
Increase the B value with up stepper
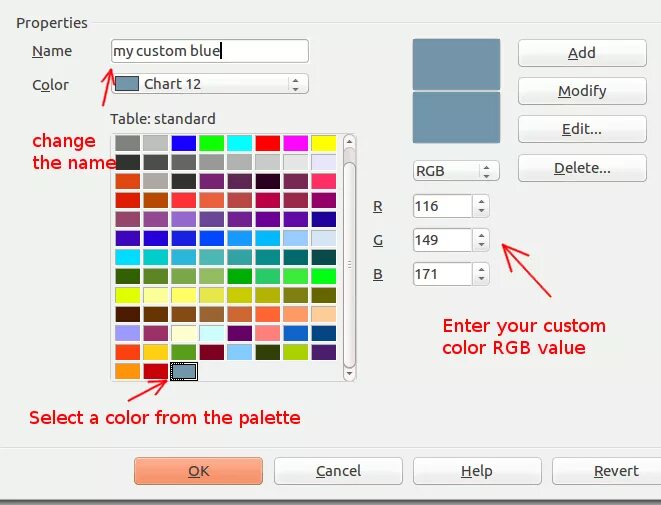(481, 269)
